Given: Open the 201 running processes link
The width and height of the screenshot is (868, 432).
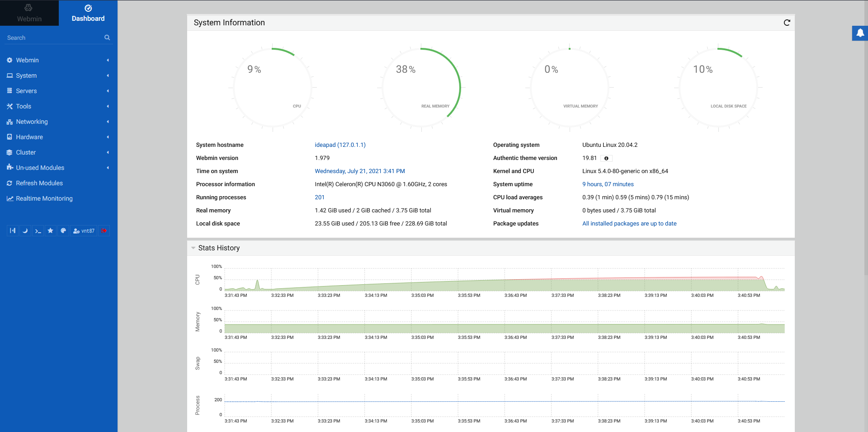Looking at the screenshot, I should pyautogui.click(x=320, y=197).
